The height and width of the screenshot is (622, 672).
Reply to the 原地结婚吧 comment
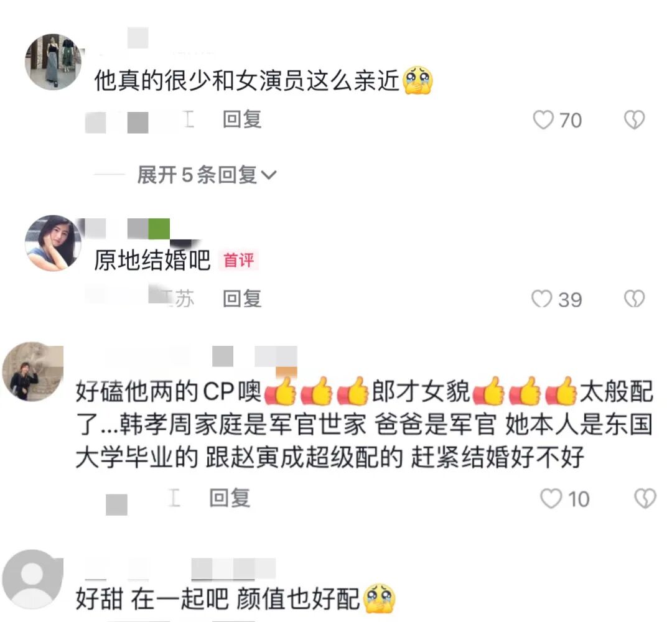pos(242,299)
